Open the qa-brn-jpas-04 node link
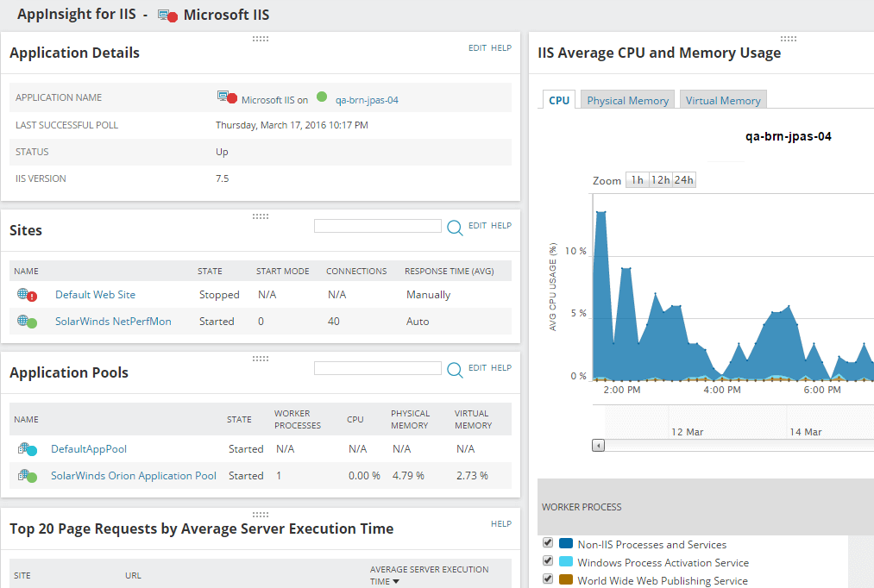 coord(367,100)
